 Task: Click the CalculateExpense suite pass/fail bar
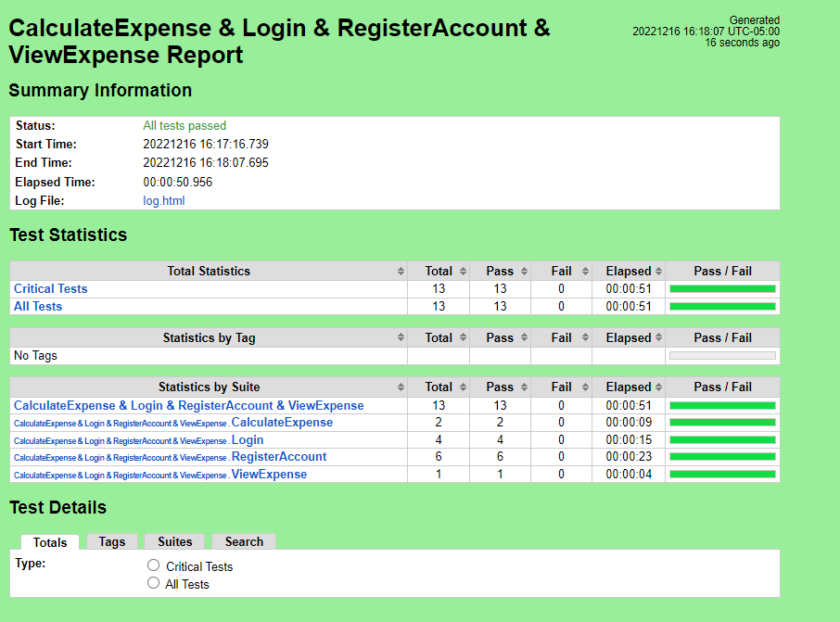[x=722, y=423]
